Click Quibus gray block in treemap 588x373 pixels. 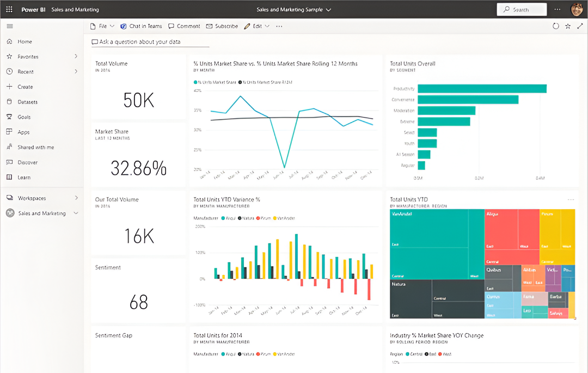[503, 278]
